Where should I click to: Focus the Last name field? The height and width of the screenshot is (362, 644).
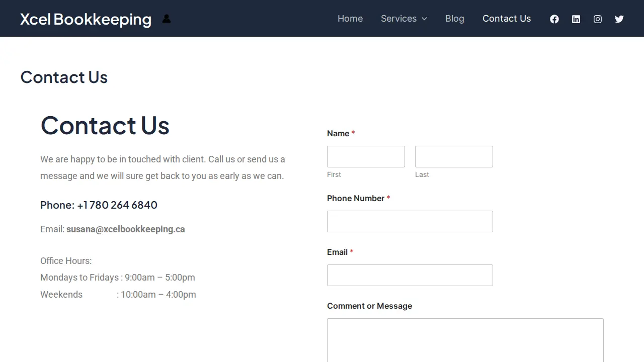pos(454,156)
